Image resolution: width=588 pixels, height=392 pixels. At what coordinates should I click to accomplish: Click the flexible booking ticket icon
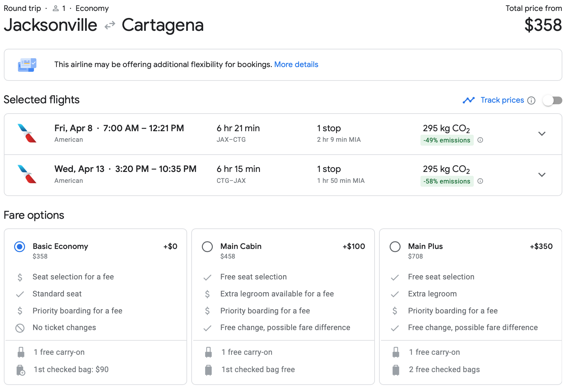coord(27,65)
